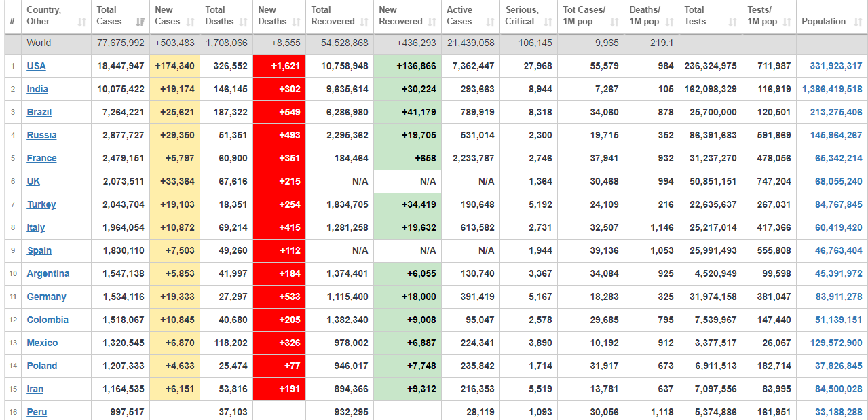Select Germany new deaths cell +533

(x=279, y=297)
